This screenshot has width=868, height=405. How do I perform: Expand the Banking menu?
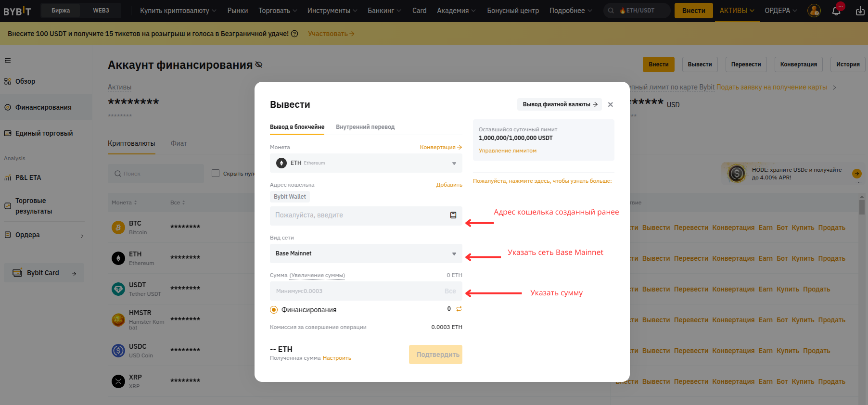point(384,11)
